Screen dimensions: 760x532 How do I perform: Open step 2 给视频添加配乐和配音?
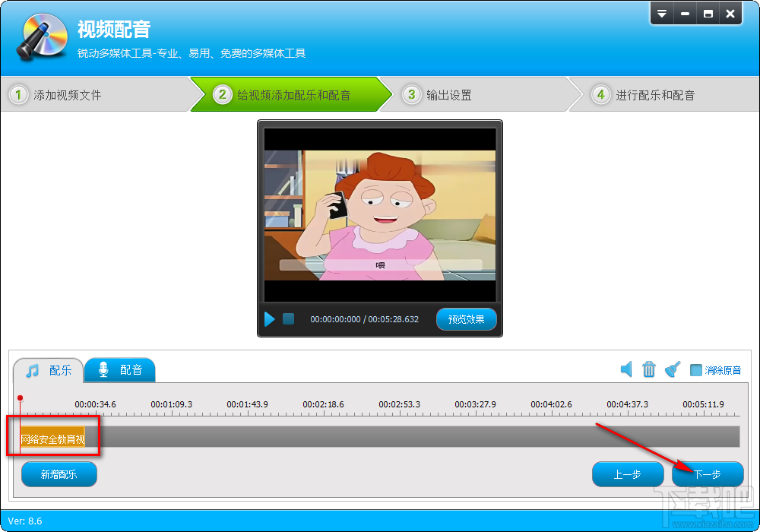point(291,94)
